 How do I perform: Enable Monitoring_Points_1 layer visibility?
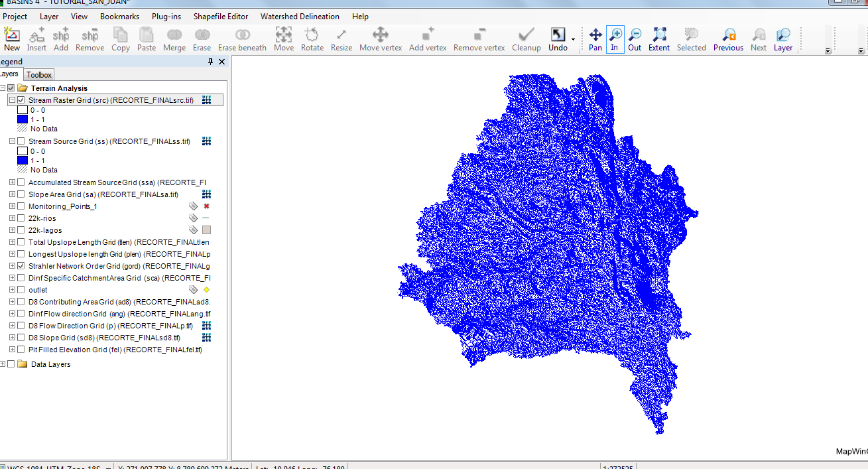pyautogui.click(x=21, y=206)
